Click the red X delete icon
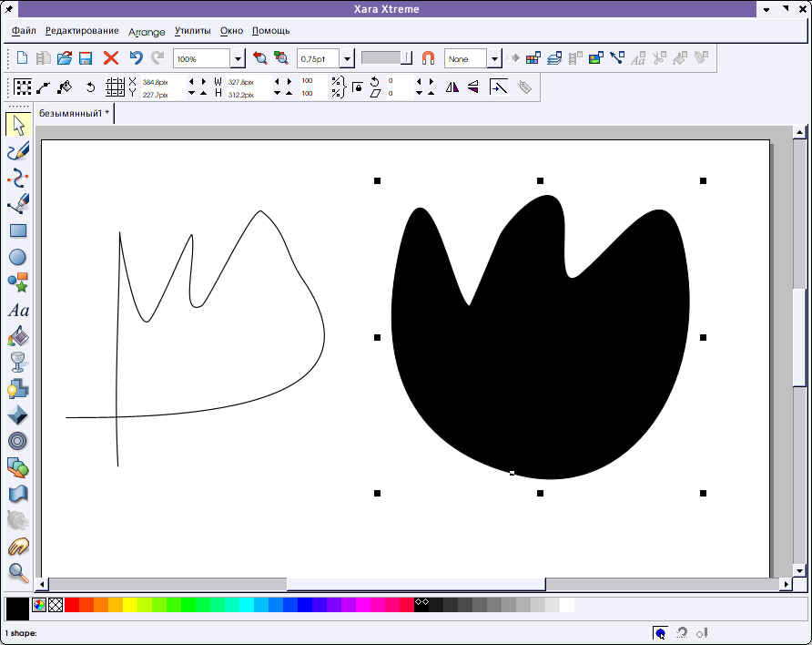The height and width of the screenshot is (645, 812). pyautogui.click(x=111, y=58)
